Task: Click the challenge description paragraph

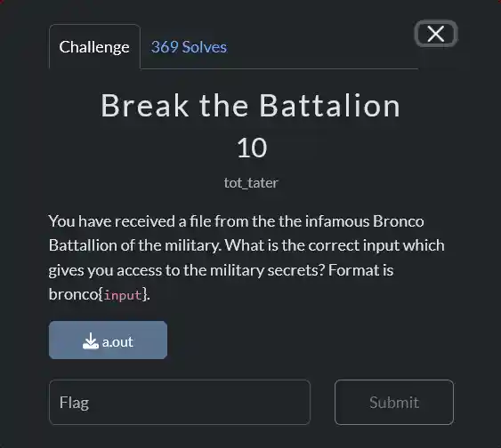Action: coord(246,258)
